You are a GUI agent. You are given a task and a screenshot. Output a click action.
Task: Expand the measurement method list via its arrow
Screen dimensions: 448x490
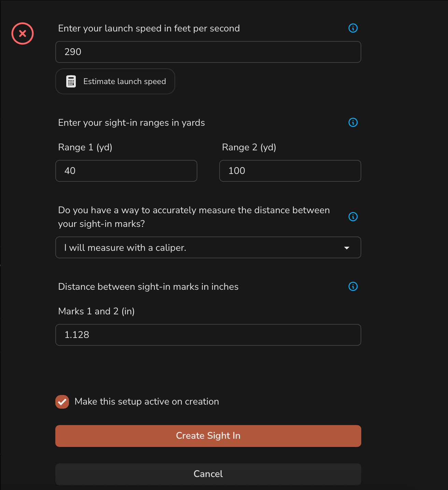pyautogui.click(x=347, y=248)
